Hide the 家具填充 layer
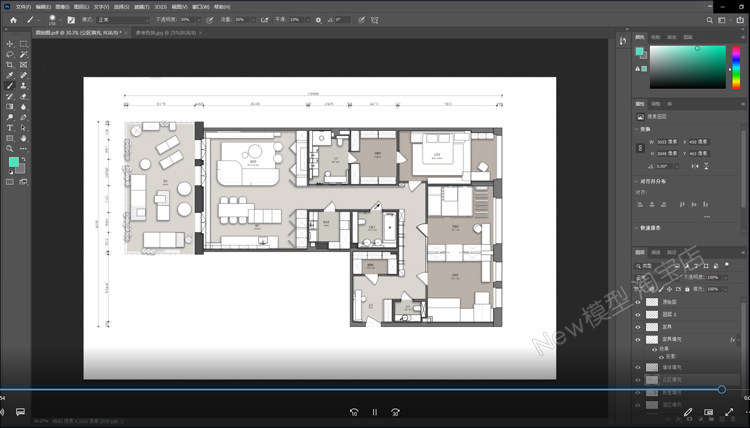The height and width of the screenshot is (428, 750). [638, 340]
